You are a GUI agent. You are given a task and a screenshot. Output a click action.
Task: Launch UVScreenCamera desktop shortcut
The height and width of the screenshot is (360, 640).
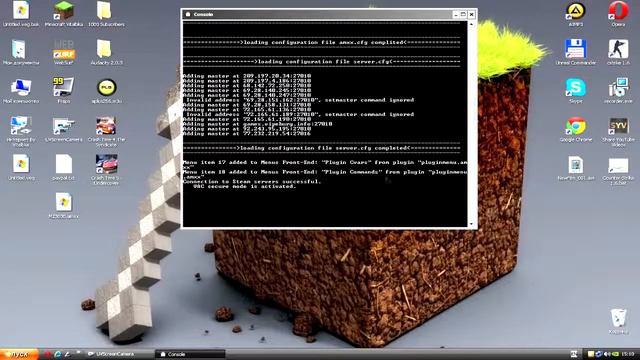[x=64, y=130]
